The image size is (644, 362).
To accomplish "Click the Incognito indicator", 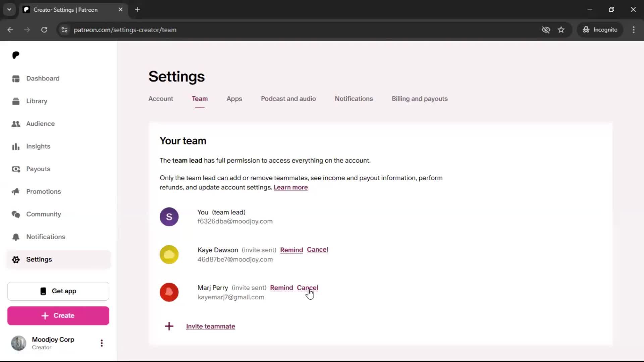I will coord(600,30).
